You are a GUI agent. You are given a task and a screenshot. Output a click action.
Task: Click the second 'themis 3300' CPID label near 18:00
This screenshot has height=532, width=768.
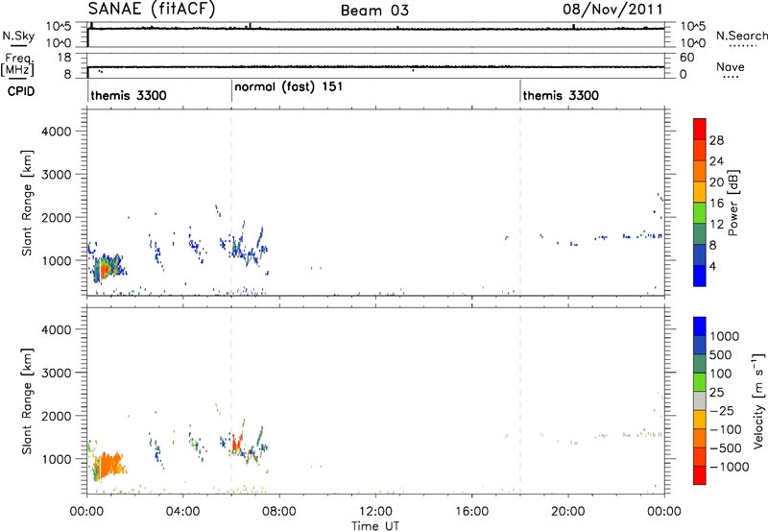coord(561,95)
